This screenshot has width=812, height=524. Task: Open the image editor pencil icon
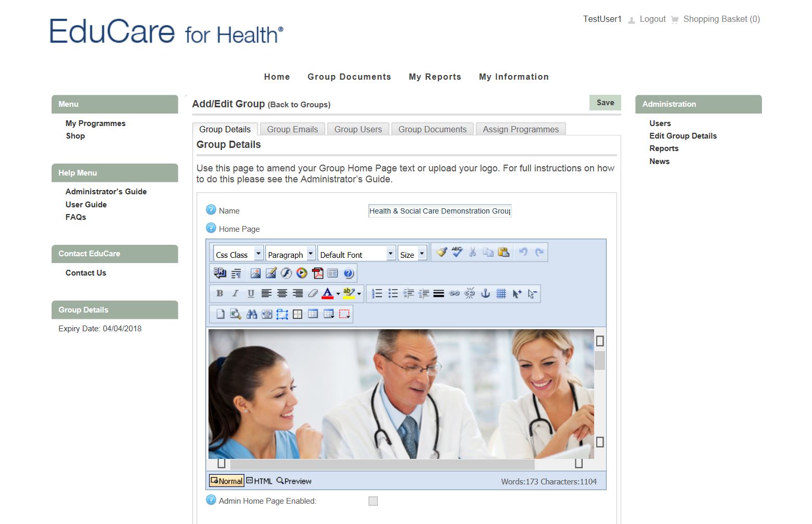(271, 273)
